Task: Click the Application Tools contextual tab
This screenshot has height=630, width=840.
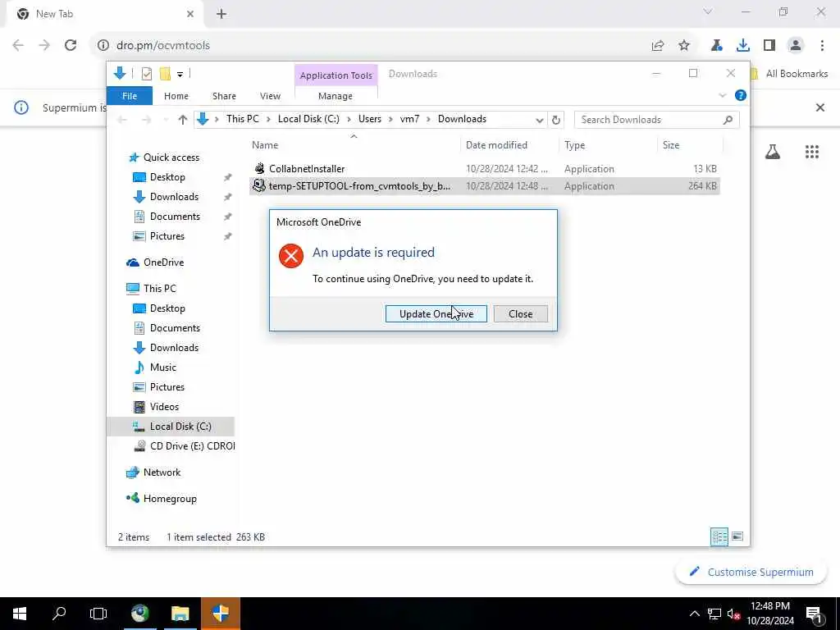Action: [336, 75]
